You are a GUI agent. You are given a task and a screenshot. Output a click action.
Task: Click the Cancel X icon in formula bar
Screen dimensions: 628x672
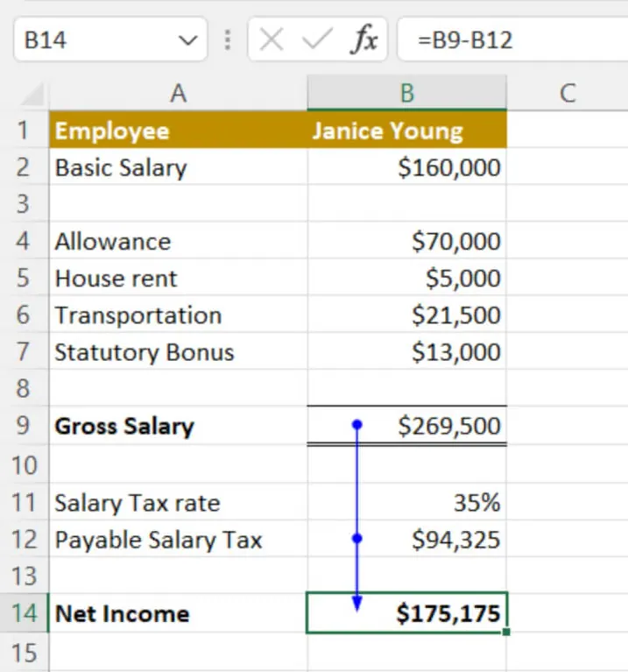[x=272, y=40]
